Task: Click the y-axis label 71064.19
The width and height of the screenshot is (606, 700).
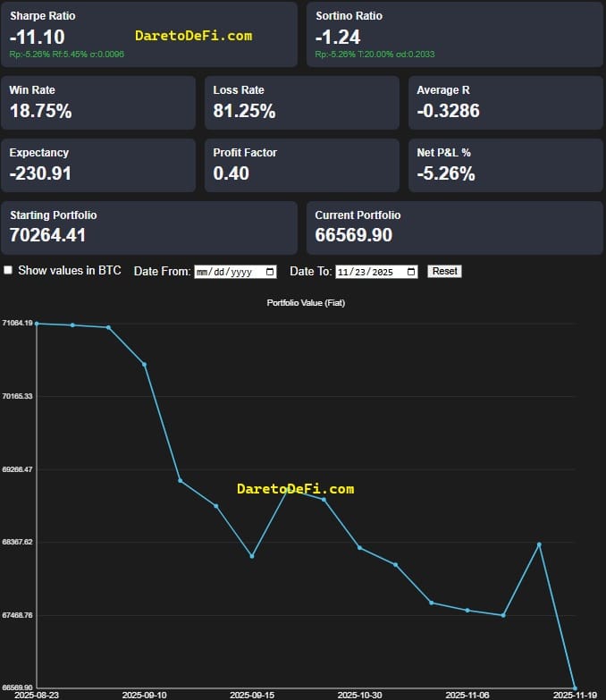Action: click(17, 323)
